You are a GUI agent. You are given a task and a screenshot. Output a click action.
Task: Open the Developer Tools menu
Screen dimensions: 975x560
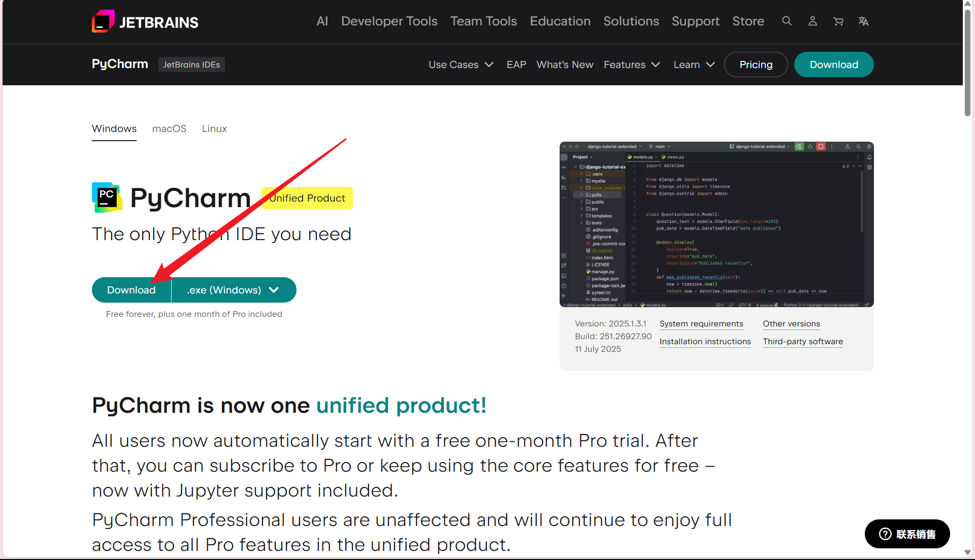tap(389, 21)
